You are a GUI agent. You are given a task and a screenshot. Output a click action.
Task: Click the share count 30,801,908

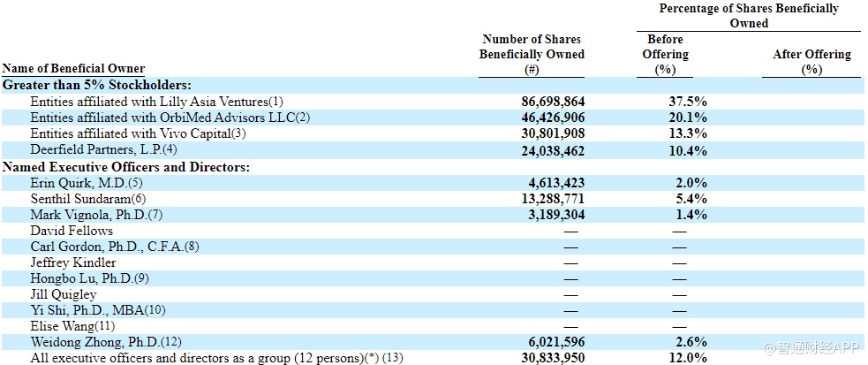click(553, 133)
